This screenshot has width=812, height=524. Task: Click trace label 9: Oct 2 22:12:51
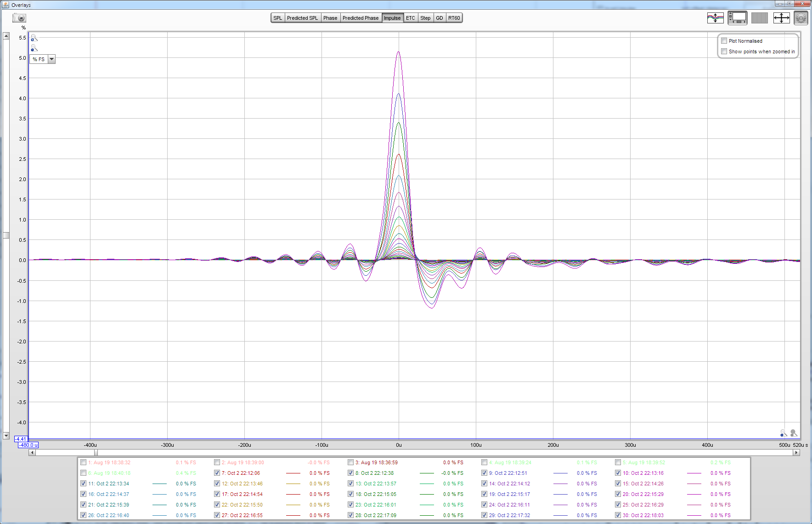[x=508, y=473]
